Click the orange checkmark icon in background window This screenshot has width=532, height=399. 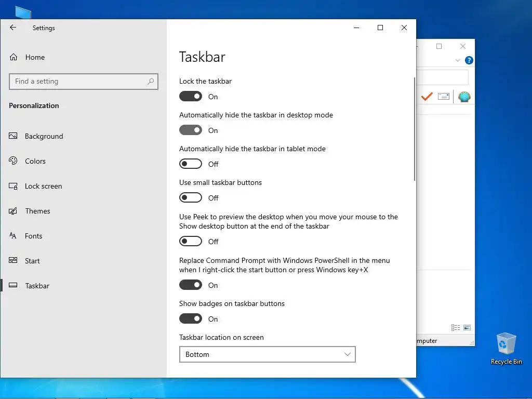[x=427, y=97]
